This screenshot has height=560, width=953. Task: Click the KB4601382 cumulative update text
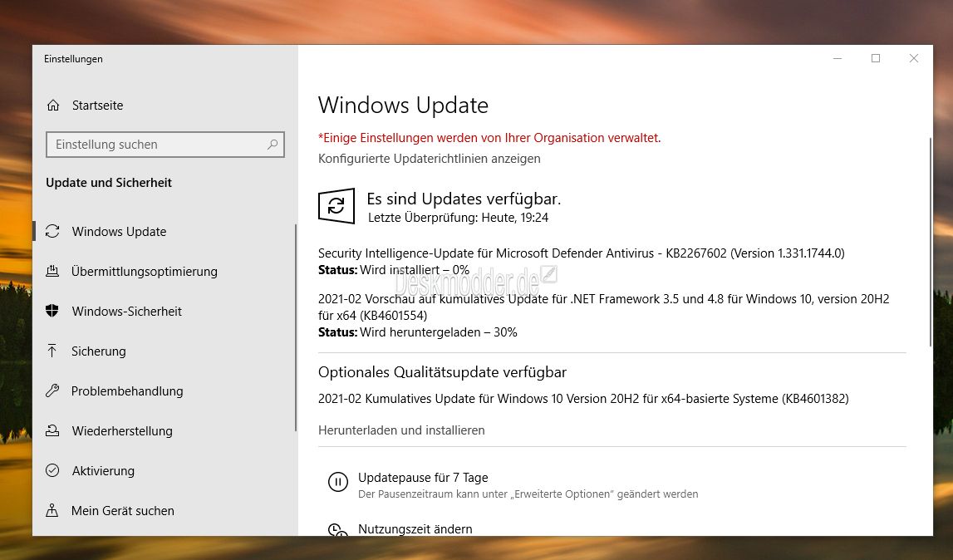click(x=583, y=399)
